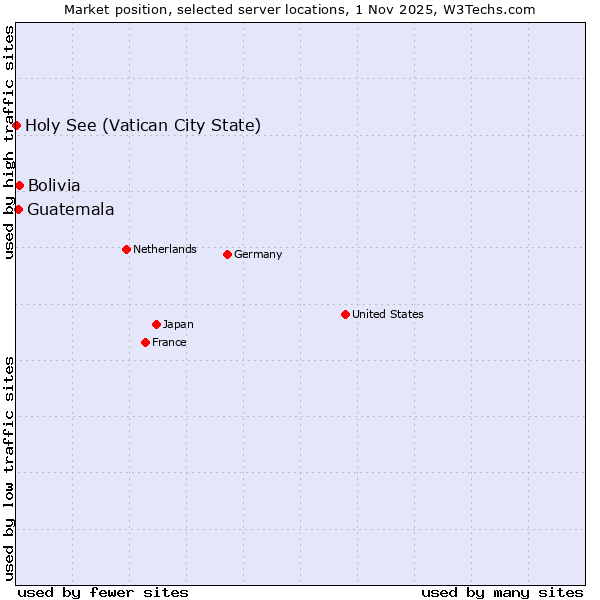
Task: Click the "used by high traffic sites" axis label
Action: [x=9, y=142]
